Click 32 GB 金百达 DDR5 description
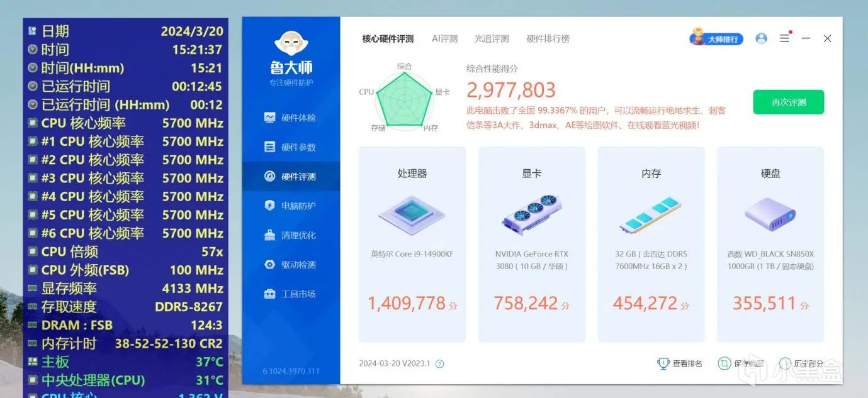The height and width of the screenshot is (398, 868). pyautogui.click(x=651, y=260)
